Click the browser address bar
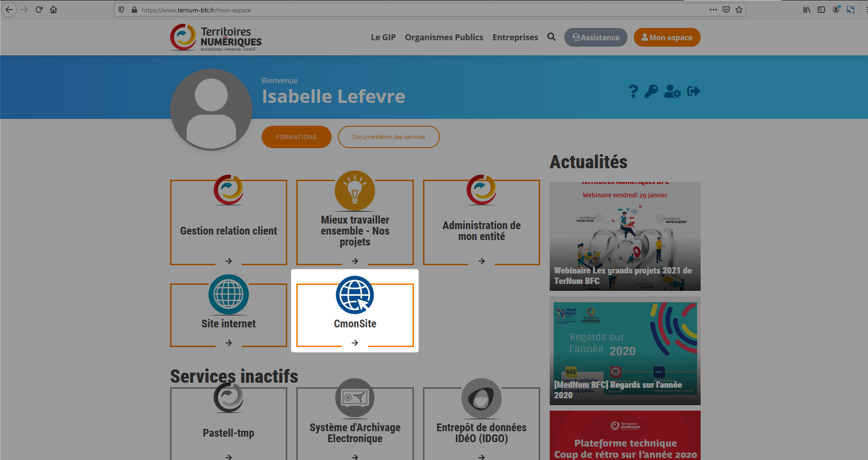The width and height of the screenshot is (868, 460). pos(412,10)
